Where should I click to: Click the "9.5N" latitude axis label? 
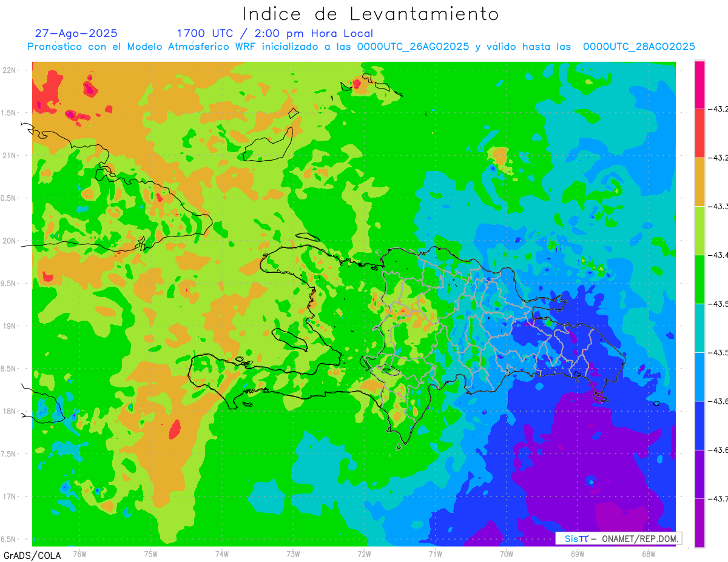click(9, 283)
